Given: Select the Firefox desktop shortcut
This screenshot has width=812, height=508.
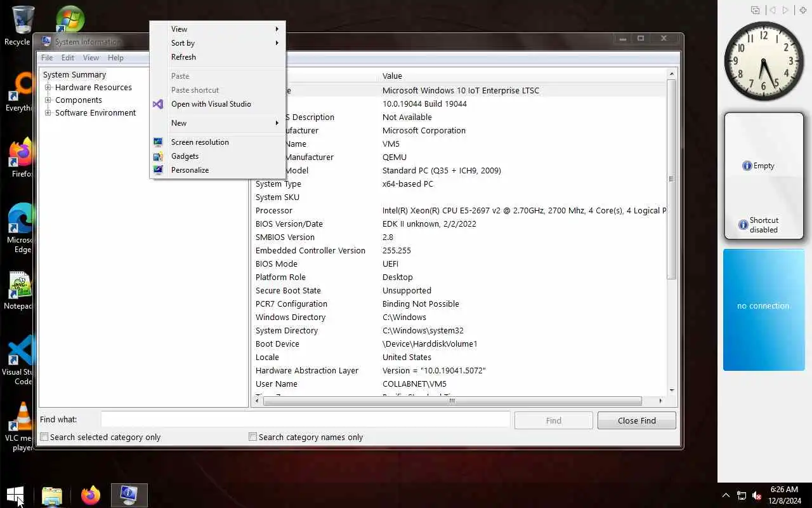Looking at the screenshot, I should tap(21, 159).
